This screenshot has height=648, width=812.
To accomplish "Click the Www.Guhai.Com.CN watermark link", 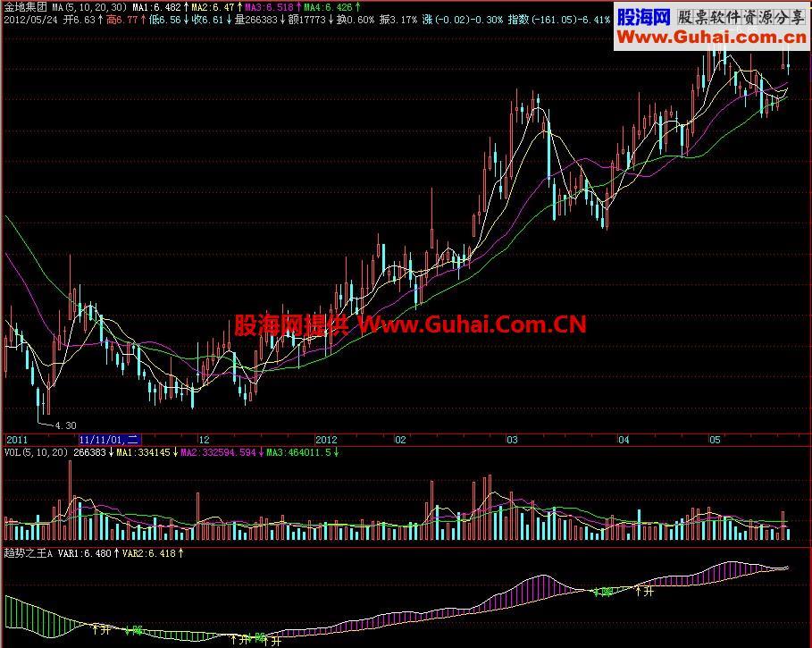I will tap(473, 324).
